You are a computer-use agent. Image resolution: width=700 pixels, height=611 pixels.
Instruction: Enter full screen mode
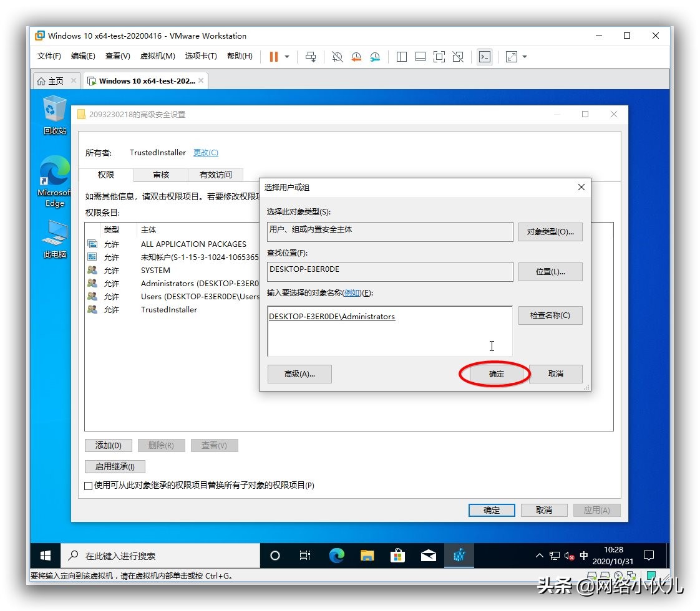pyautogui.click(x=439, y=57)
